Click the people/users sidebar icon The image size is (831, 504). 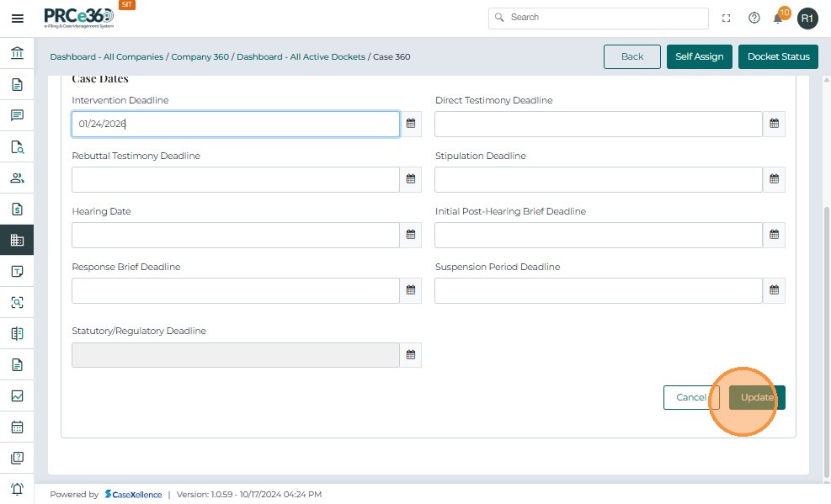pos(17,178)
